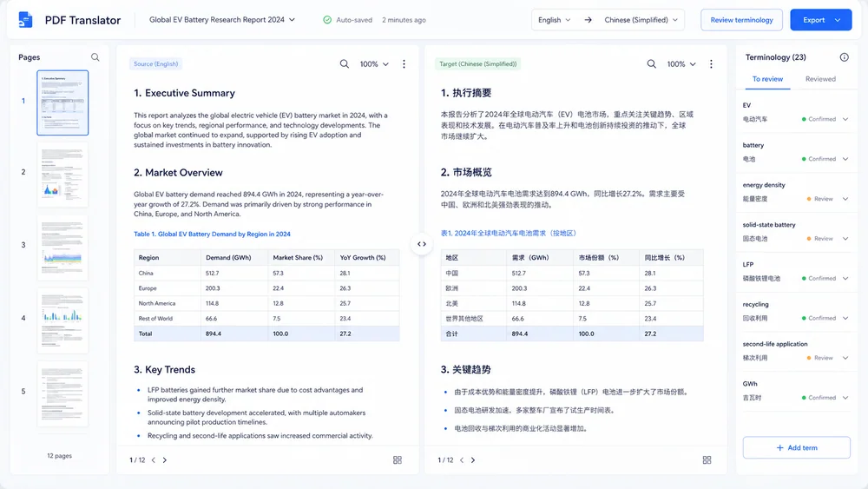The image size is (868, 489).
Task: Expand the LFP terminology entry
Action: pyautogui.click(x=845, y=279)
